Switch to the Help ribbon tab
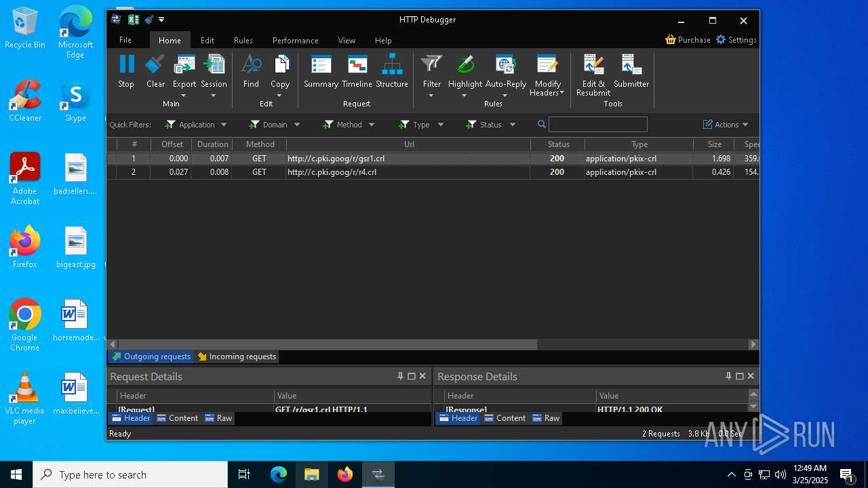 pos(383,40)
